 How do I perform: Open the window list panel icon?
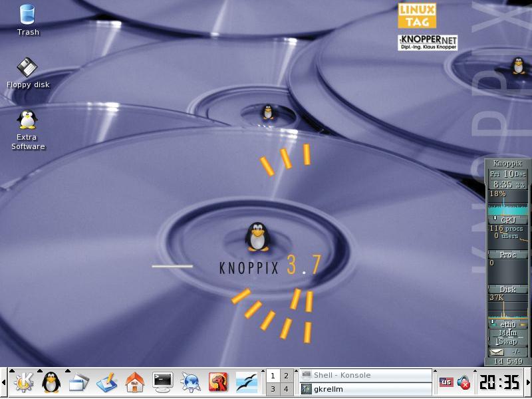tap(78, 384)
